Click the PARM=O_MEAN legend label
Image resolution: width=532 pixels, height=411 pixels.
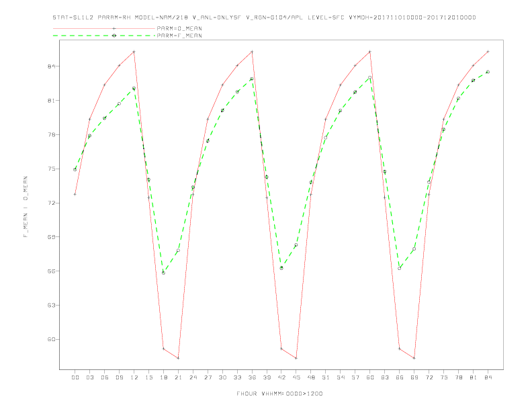(x=179, y=28)
